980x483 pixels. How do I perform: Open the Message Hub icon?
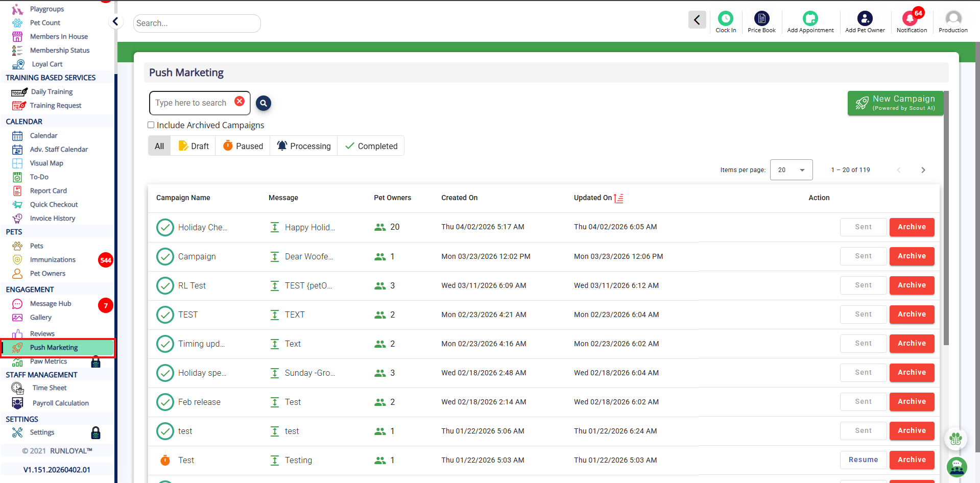(x=17, y=304)
